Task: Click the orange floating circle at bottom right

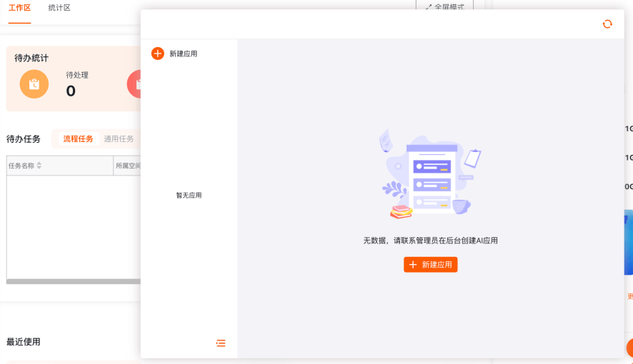Action: [629, 348]
